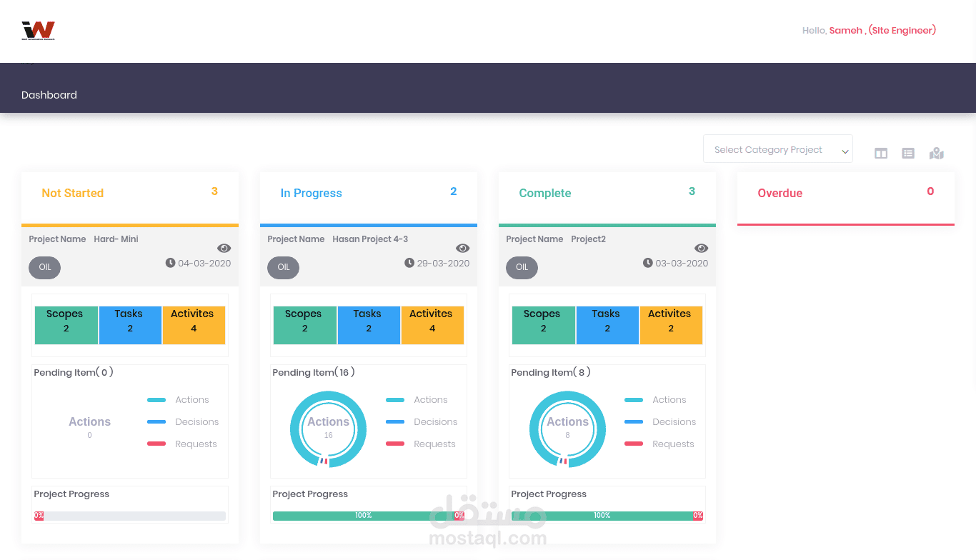Click Hard- Mini project progress bar
Screen dimensions: 976x560
pos(130,516)
